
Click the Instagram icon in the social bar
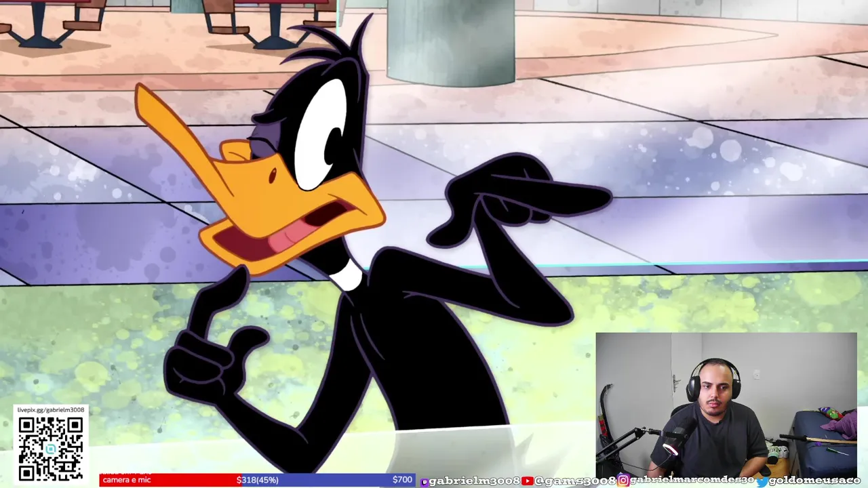pyautogui.click(x=623, y=481)
